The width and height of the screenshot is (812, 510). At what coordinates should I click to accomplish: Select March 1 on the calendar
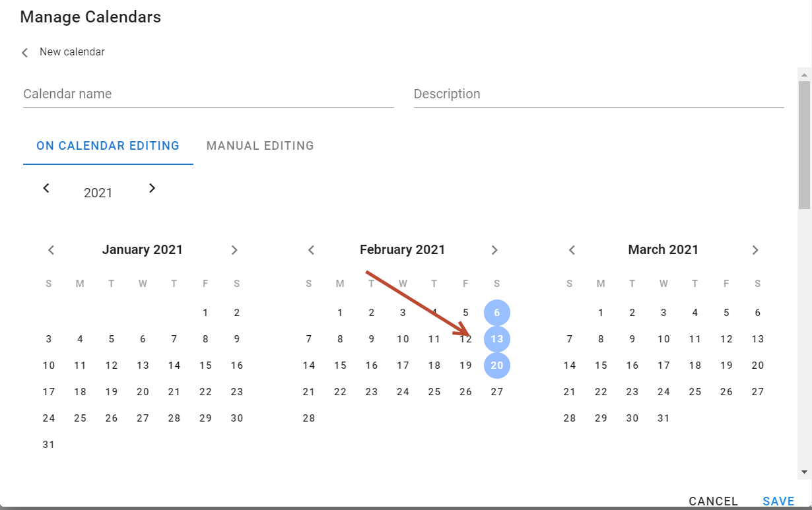pyautogui.click(x=601, y=313)
